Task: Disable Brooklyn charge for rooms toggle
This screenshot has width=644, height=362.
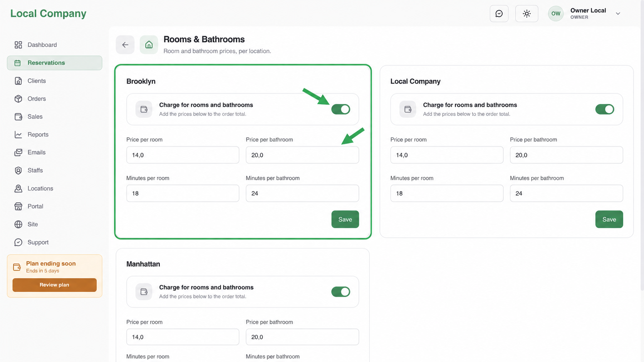Action: (341, 109)
